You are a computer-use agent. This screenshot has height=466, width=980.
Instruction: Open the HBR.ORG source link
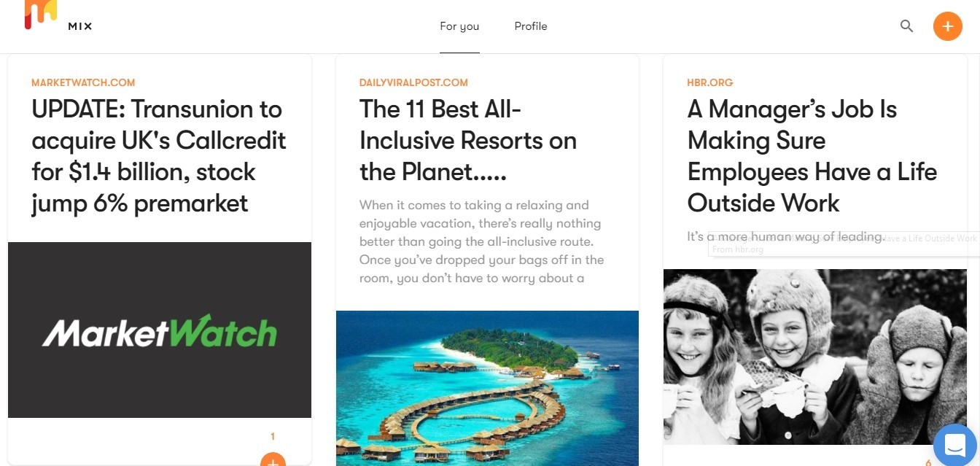coord(709,82)
